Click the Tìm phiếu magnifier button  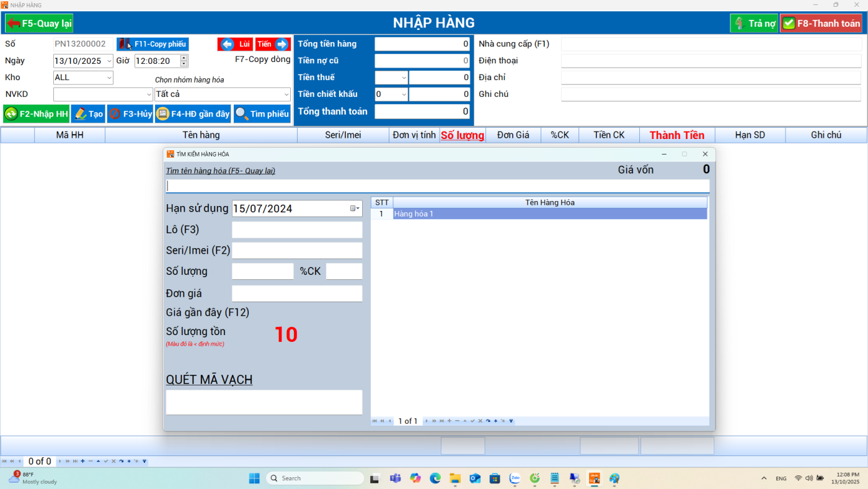[262, 114]
